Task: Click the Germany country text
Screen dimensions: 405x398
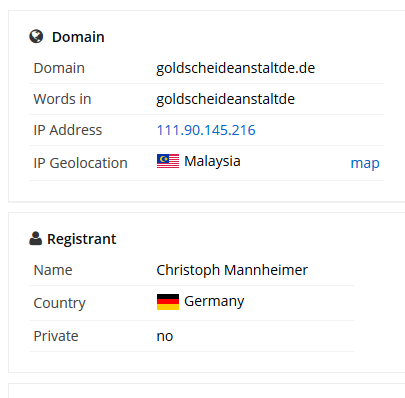Action: [214, 301]
